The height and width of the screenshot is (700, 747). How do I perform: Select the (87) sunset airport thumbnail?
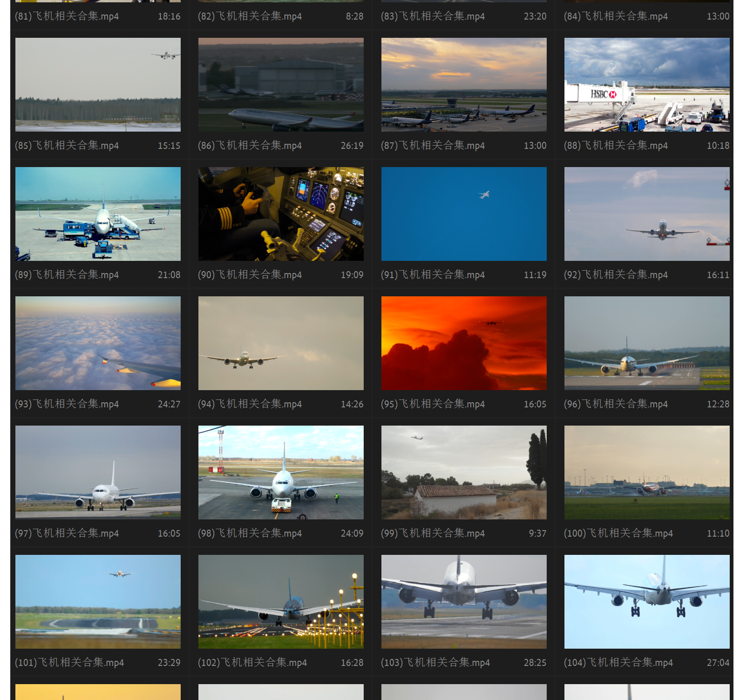[464, 84]
